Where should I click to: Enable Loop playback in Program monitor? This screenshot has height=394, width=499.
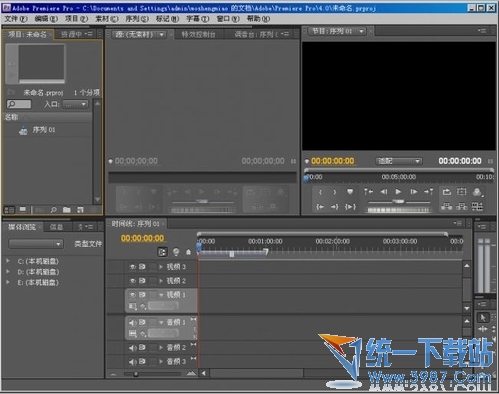(447, 192)
